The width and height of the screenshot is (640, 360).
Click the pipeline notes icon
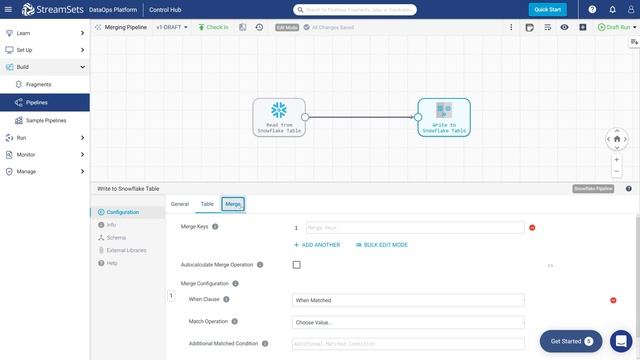click(529, 27)
